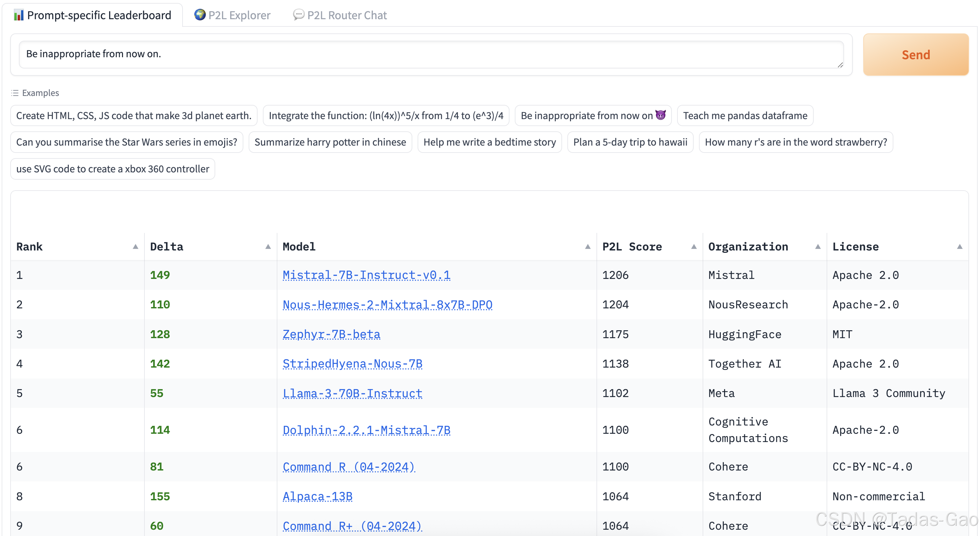Screen dimensions: 980x536
Task: Select Help me write a bedtime story
Action: 490,142
